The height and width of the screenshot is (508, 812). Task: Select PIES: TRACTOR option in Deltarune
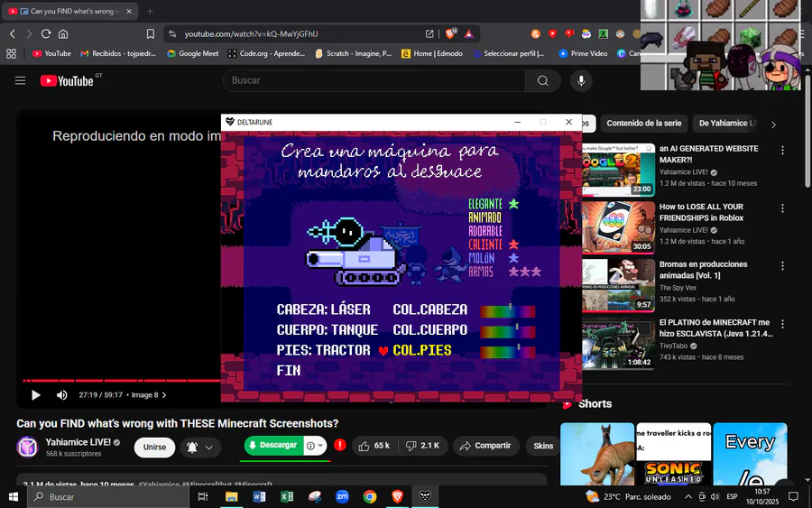(x=323, y=351)
